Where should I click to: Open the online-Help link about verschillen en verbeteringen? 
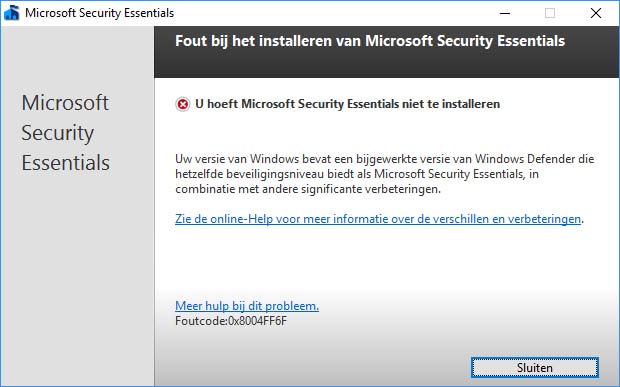(378, 219)
